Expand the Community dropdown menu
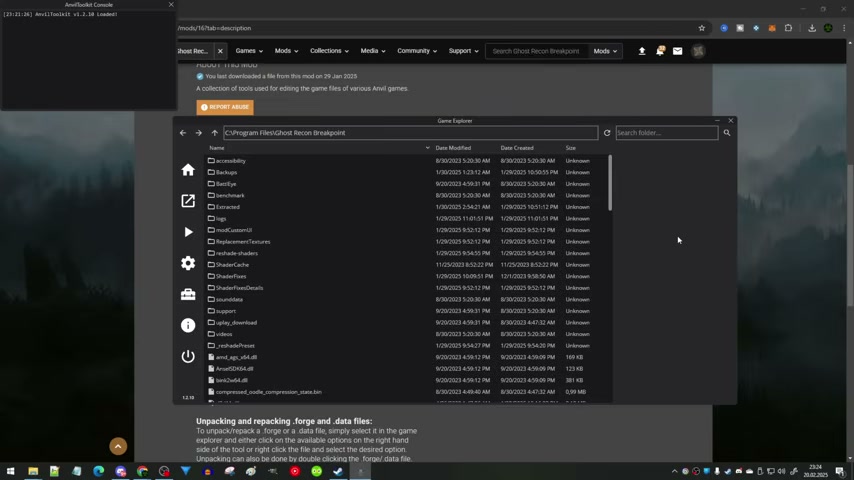Image resolution: width=854 pixels, height=480 pixels. pyautogui.click(x=417, y=51)
